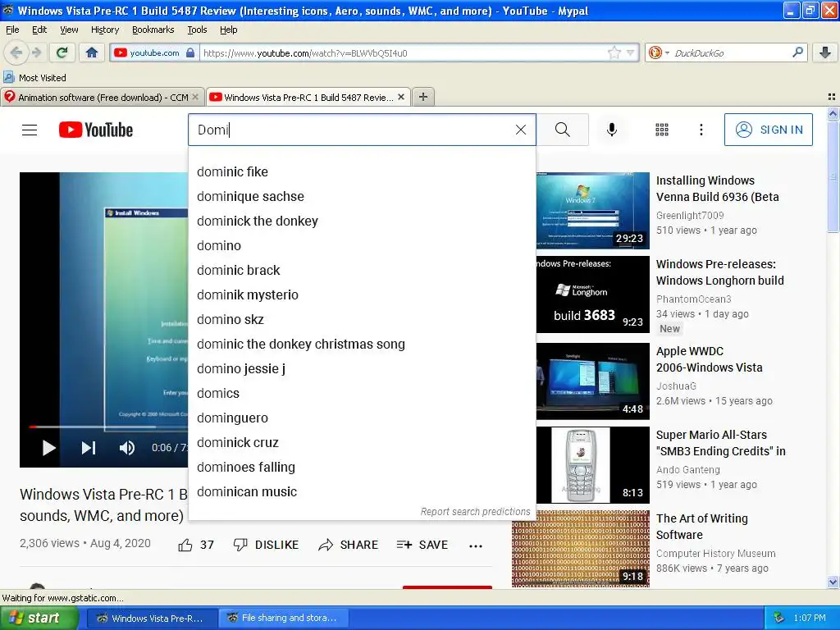Viewport: 840px width, 630px height.
Task: Skip to next video button
Action: [89, 448]
